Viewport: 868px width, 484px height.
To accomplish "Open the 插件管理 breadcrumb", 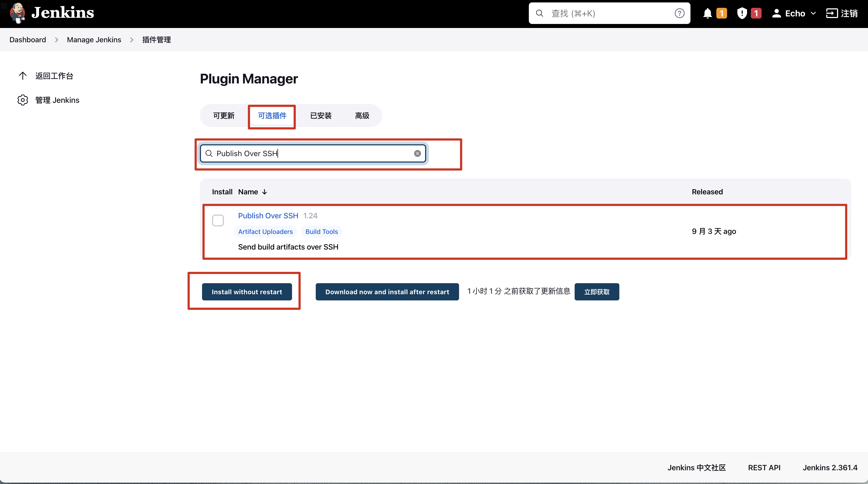I will tap(156, 40).
